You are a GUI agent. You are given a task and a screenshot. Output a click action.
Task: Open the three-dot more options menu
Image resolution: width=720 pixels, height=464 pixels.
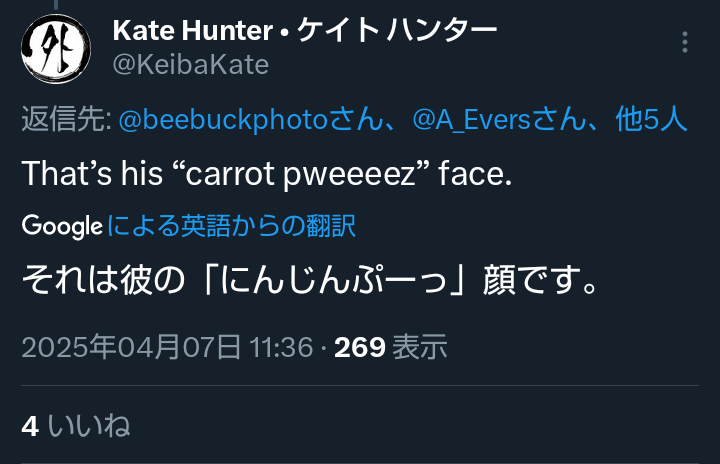685,42
